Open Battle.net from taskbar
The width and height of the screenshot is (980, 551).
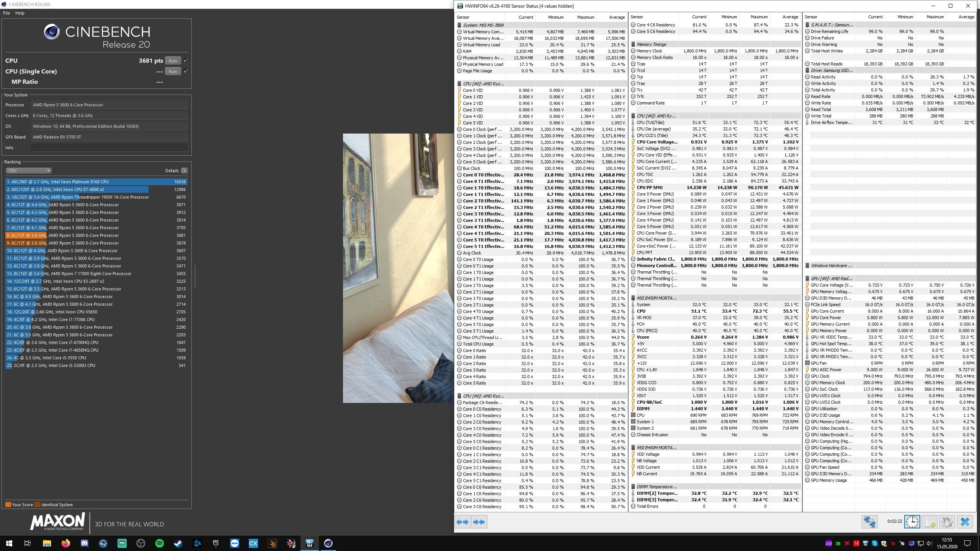pyautogui.click(x=197, y=543)
